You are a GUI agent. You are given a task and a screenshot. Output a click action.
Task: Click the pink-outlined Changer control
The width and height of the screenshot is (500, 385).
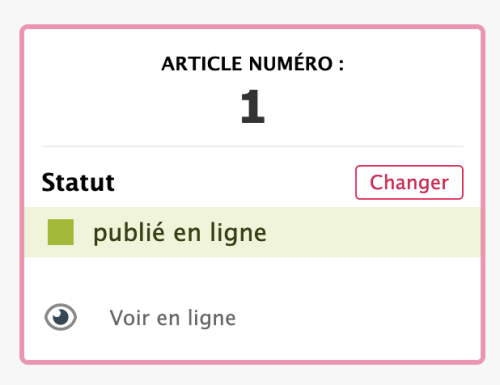409,182
